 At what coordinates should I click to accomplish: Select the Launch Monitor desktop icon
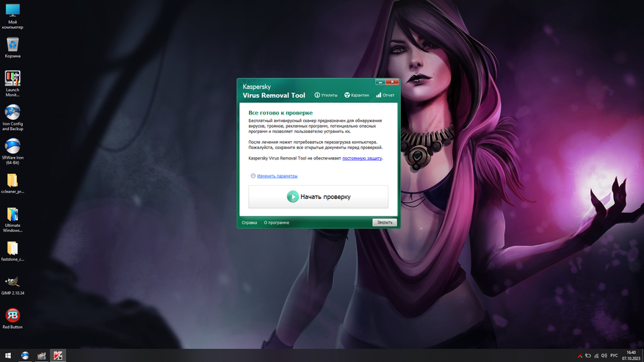(12, 84)
